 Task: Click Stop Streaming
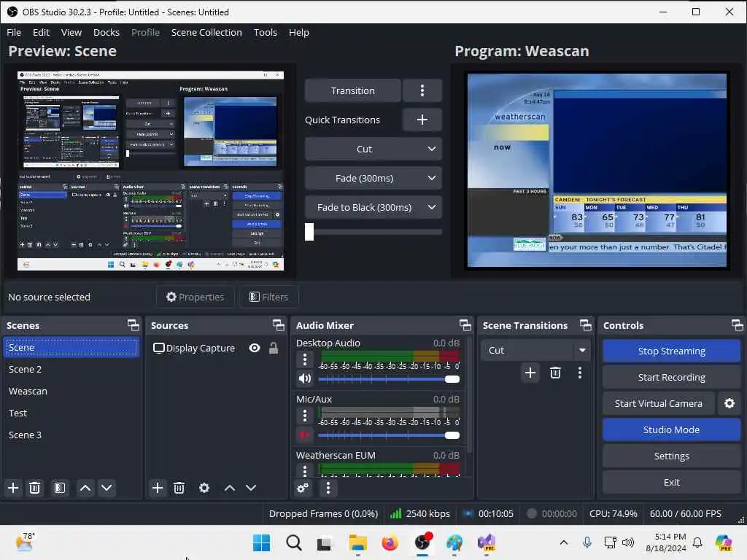pos(671,351)
